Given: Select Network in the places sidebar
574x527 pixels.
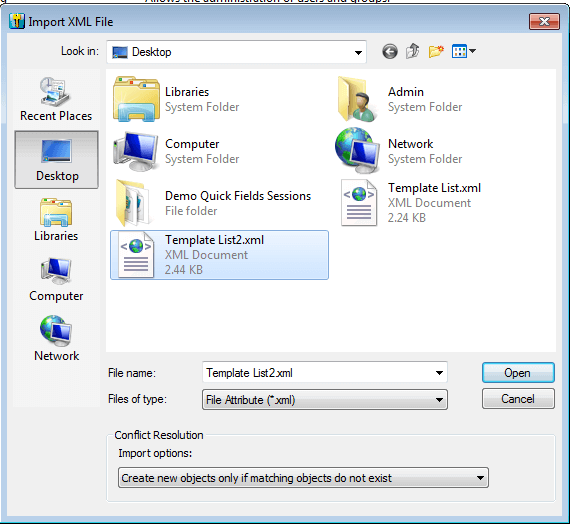Looking at the screenshot, I should pos(56,339).
